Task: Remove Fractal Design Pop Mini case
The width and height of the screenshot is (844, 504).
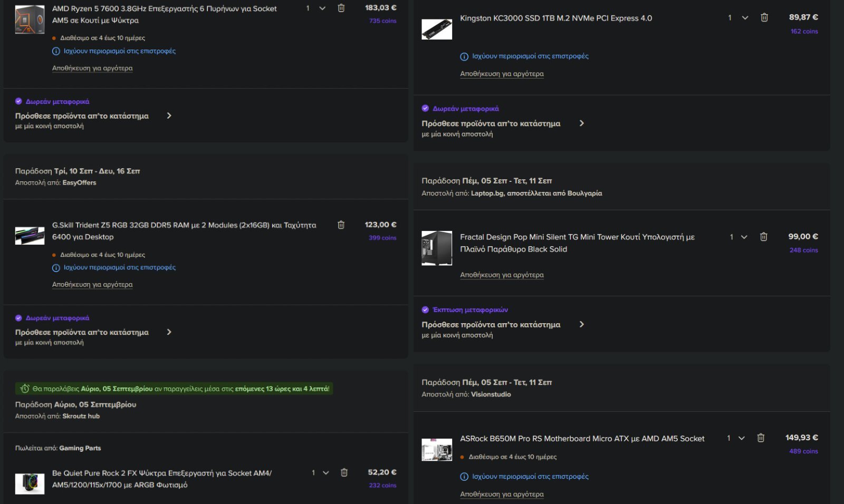Action: (x=763, y=237)
